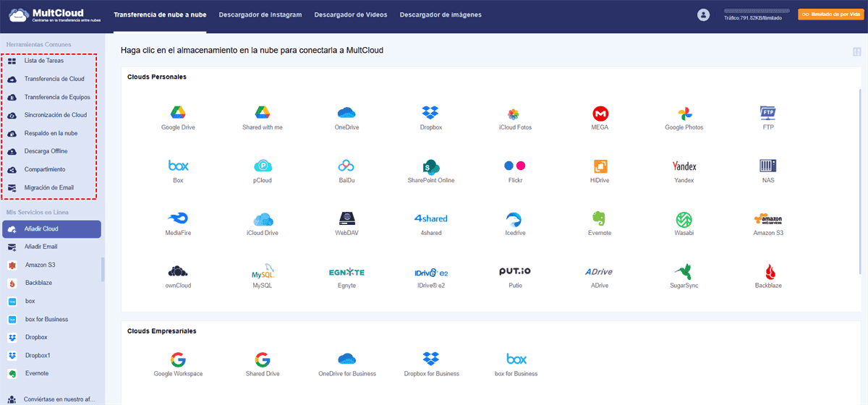Select the Shared with me cloud icon
This screenshot has height=405, width=868.
[262, 118]
